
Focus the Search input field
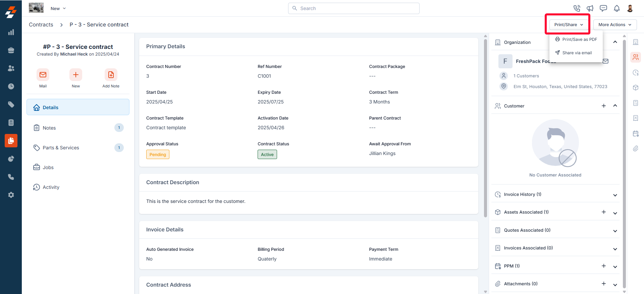coord(354,8)
